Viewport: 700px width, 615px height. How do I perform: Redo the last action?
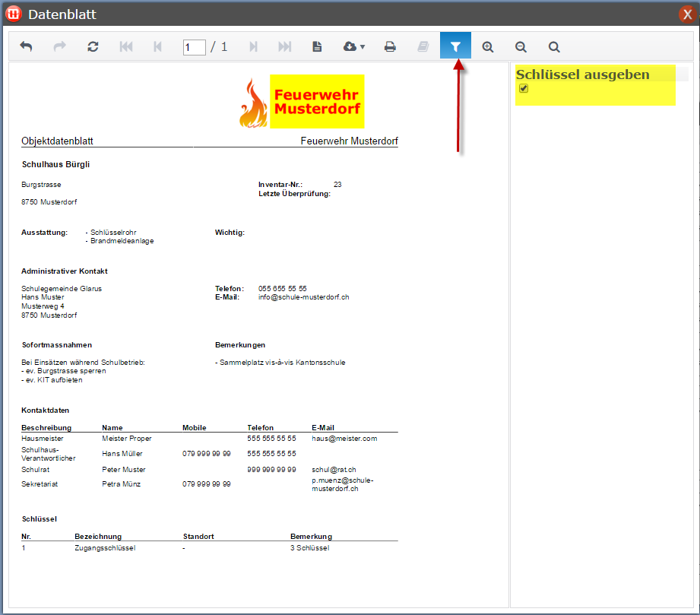[59, 46]
